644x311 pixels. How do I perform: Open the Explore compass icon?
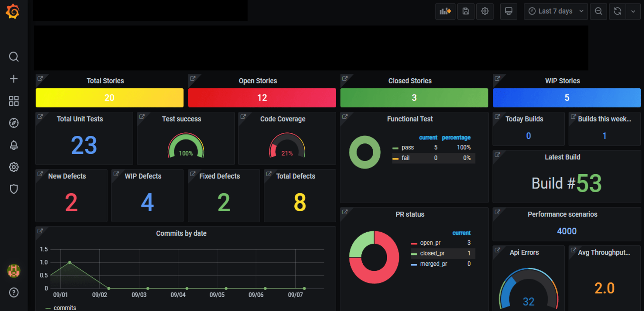tap(14, 123)
